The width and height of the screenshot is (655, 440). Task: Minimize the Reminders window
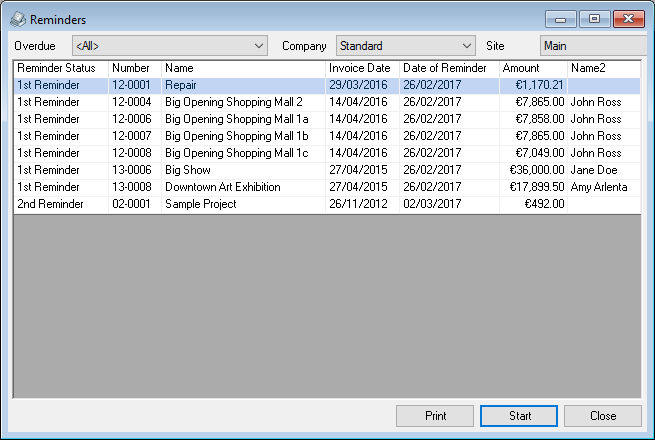[x=561, y=19]
